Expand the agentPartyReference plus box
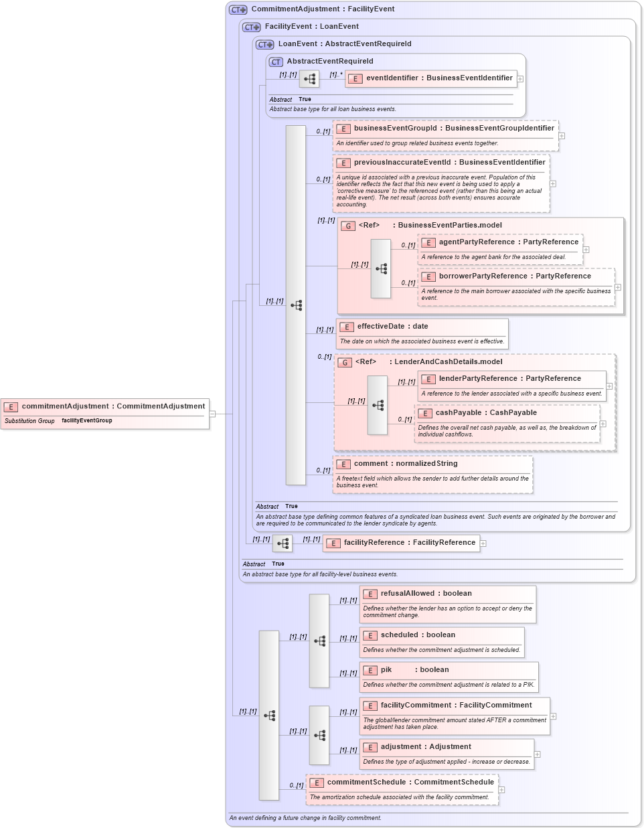The width and height of the screenshot is (644, 828). 586,248
